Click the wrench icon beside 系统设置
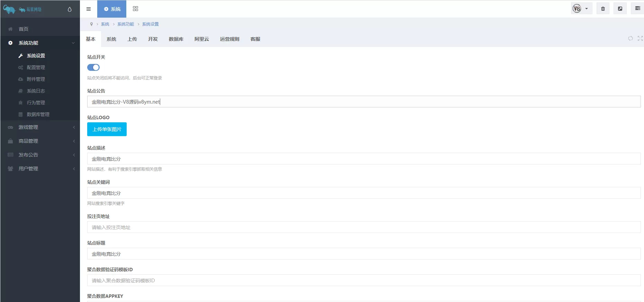The width and height of the screenshot is (644, 302). (20, 56)
